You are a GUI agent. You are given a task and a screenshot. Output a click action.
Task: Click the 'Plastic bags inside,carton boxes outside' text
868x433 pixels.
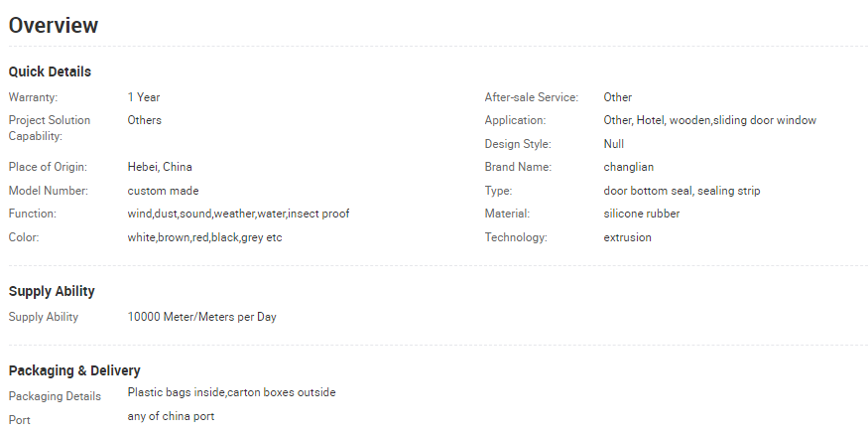point(231,392)
